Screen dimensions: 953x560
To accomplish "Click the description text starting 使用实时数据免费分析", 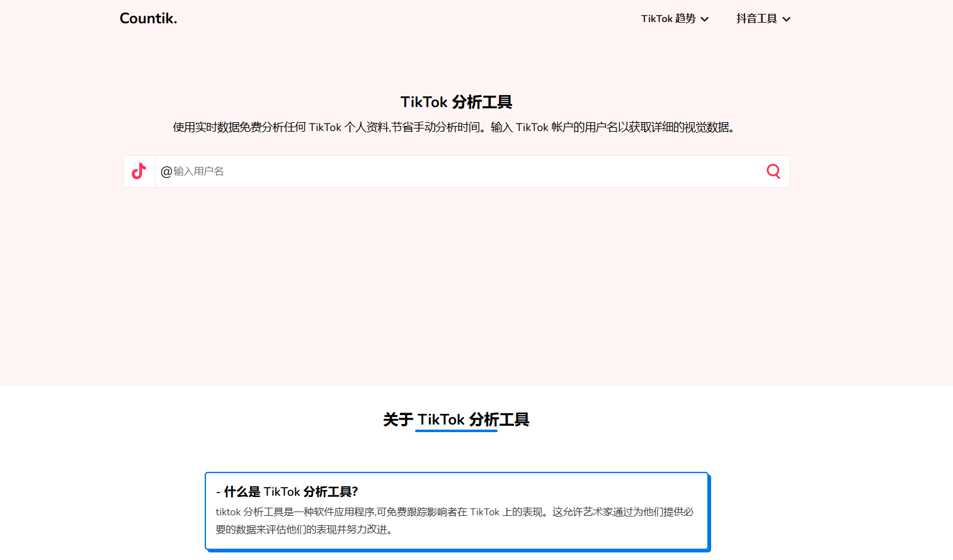I will pyautogui.click(x=454, y=127).
